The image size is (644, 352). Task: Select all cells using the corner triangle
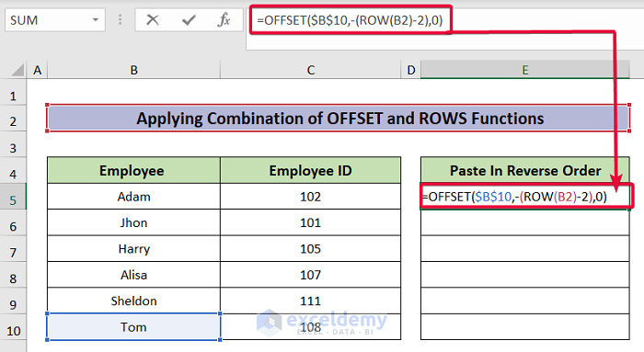pos(17,70)
